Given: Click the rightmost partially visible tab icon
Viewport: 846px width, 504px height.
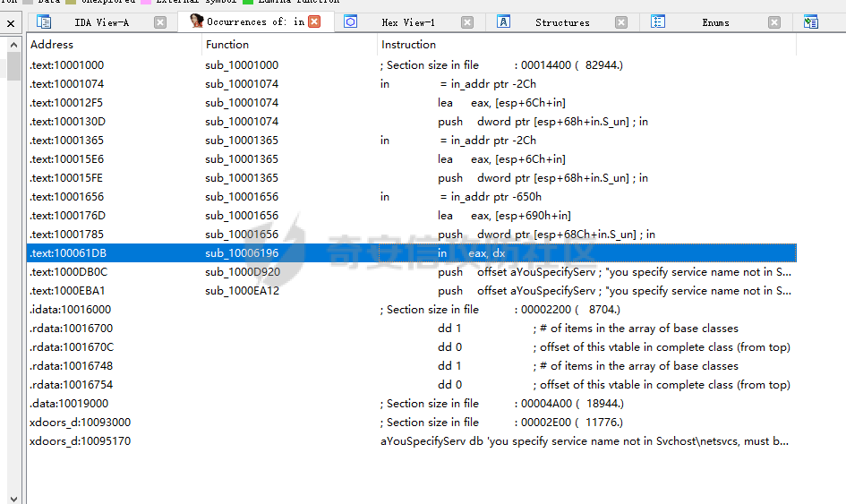Looking at the screenshot, I should [x=811, y=22].
